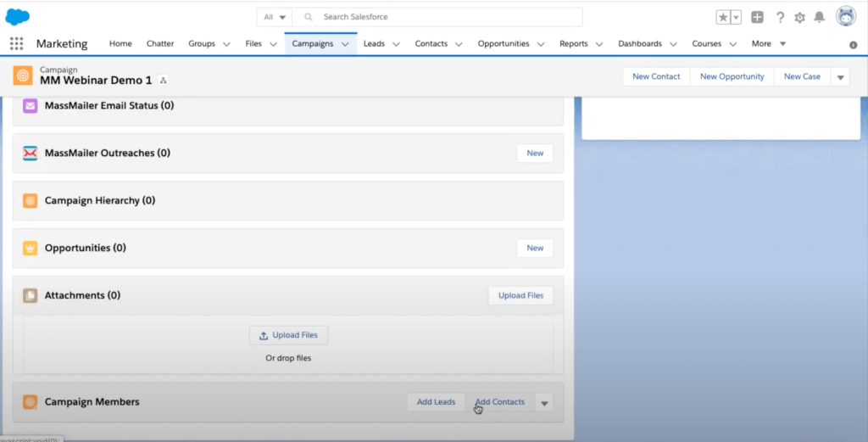Open the Leads tab
This screenshot has width=868, height=442.
374,43
